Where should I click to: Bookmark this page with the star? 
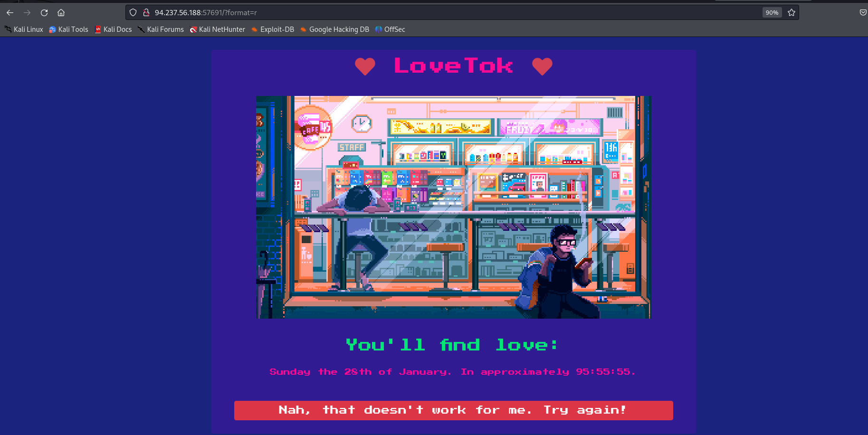point(792,13)
